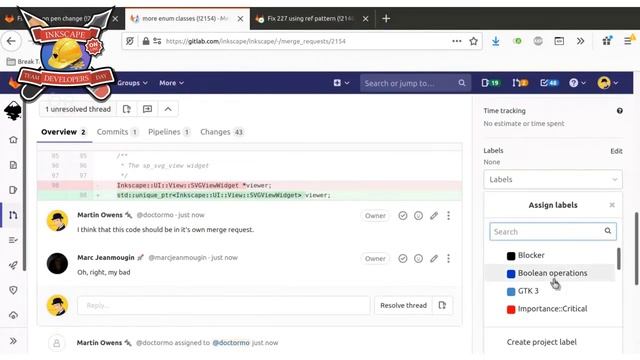Open sidebar merge requests icon
Image resolution: width=640 pixels, height=360 pixels.
point(13,215)
